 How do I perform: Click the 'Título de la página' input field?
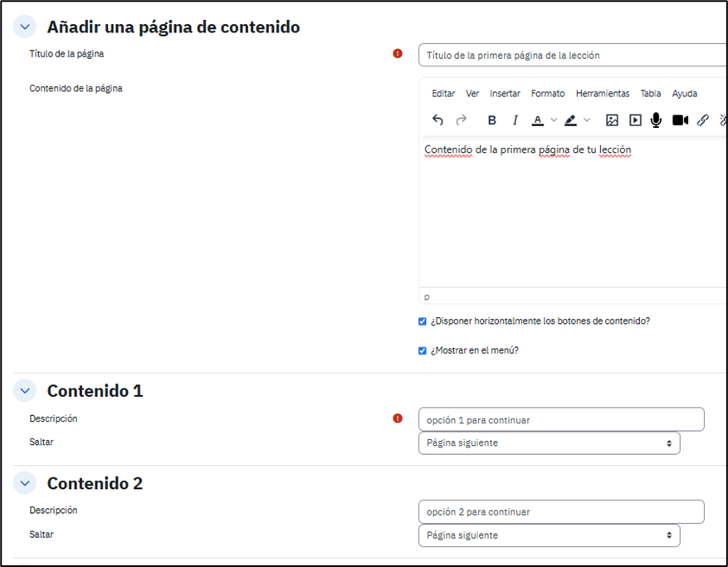coord(573,55)
